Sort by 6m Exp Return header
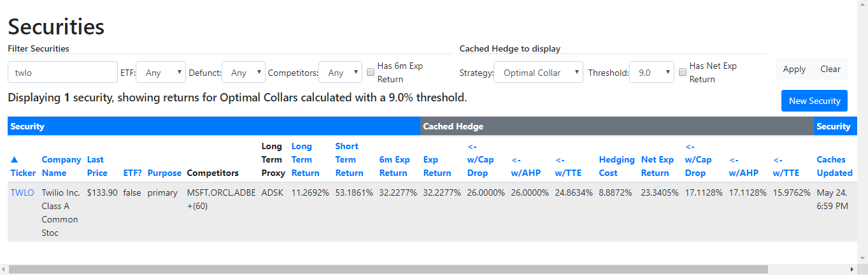The width and height of the screenshot is (868, 276). pyautogui.click(x=394, y=166)
